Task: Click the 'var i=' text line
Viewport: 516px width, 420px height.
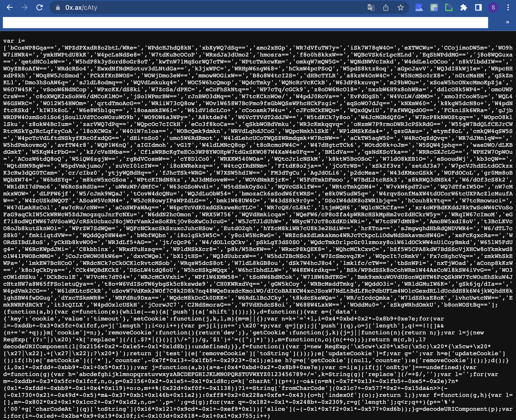Action: (x=14, y=41)
